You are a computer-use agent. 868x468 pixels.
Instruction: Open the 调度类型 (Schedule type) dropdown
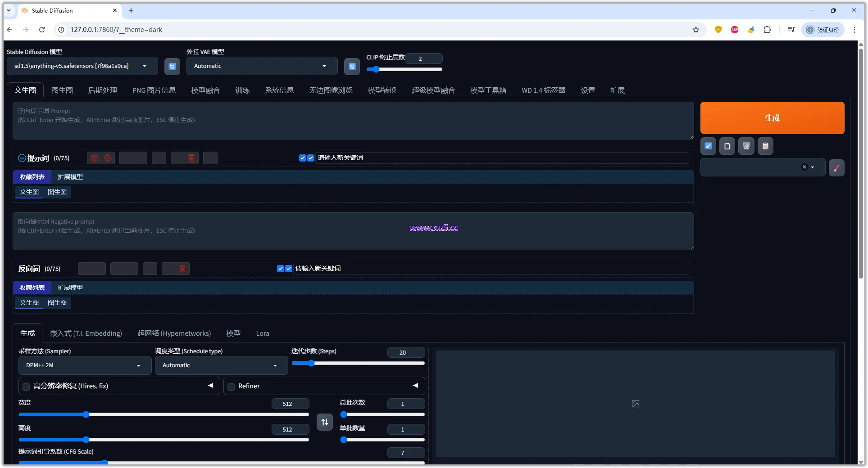click(x=221, y=365)
